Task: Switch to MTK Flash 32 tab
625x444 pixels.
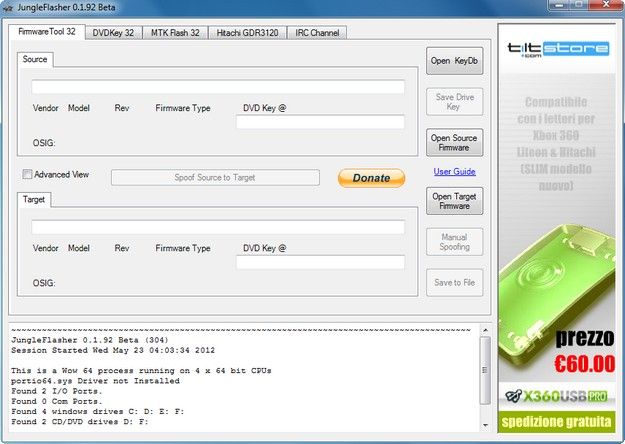Action: [x=175, y=33]
